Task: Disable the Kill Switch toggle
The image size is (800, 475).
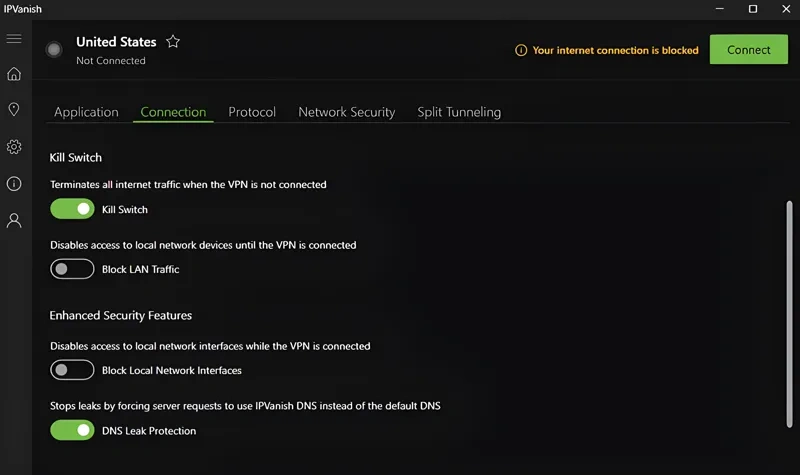Action: tap(72, 209)
